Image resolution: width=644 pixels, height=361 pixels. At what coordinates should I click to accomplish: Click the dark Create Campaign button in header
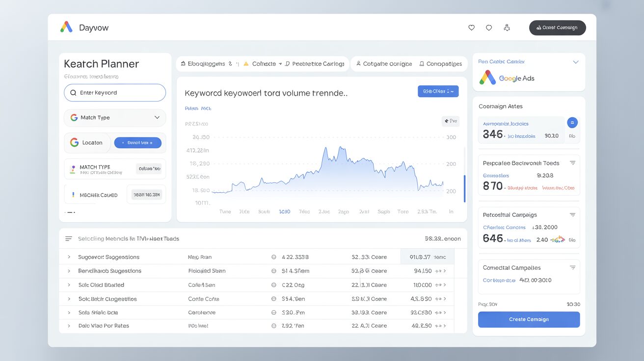557,28
